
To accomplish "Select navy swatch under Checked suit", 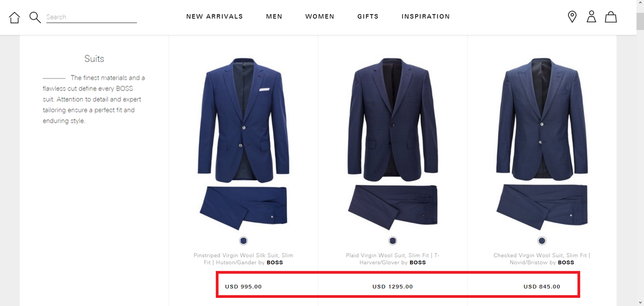I will point(542,241).
